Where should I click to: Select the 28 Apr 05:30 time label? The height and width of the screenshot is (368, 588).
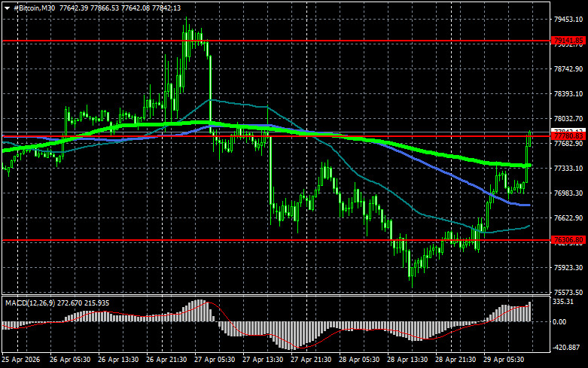(x=359, y=360)
